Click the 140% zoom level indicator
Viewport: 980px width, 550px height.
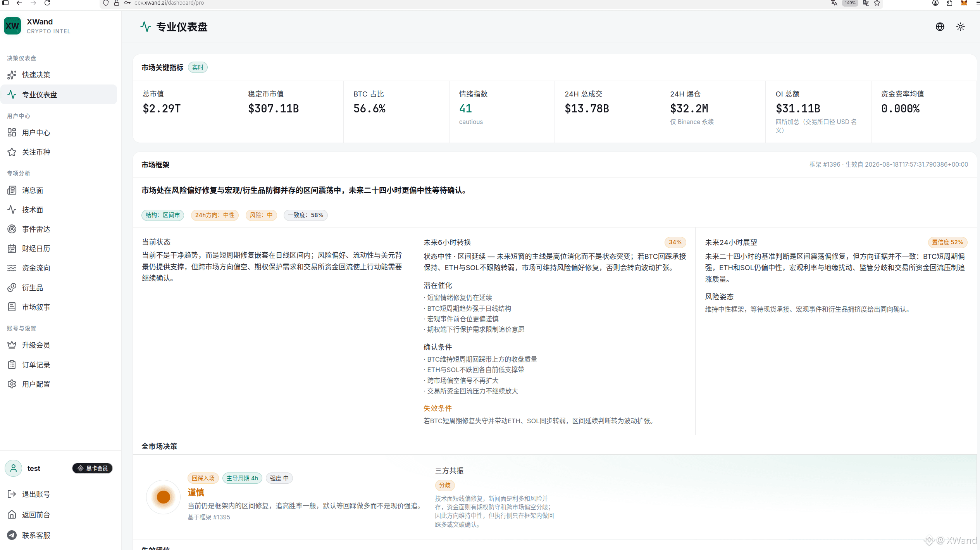pyautogui.click(x=850, y=3)
